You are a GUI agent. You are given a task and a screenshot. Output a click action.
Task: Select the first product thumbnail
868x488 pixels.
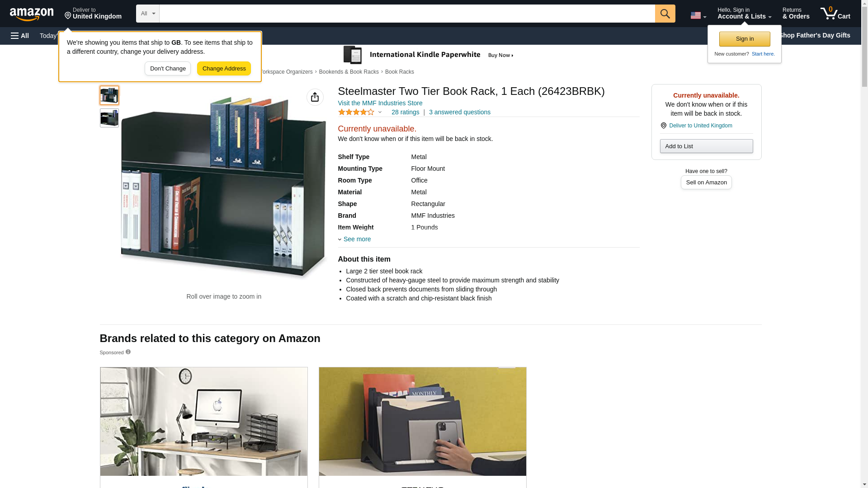click(109, 95)
